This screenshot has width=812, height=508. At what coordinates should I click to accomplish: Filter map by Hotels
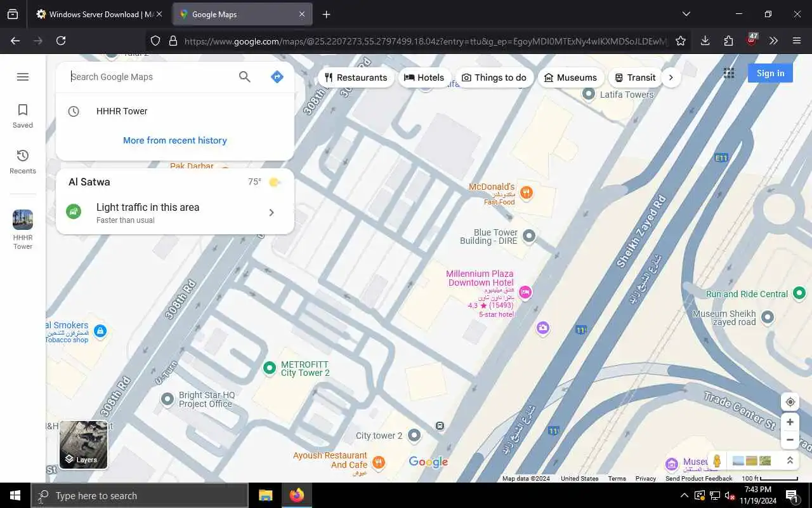click(x=424, y=77)
